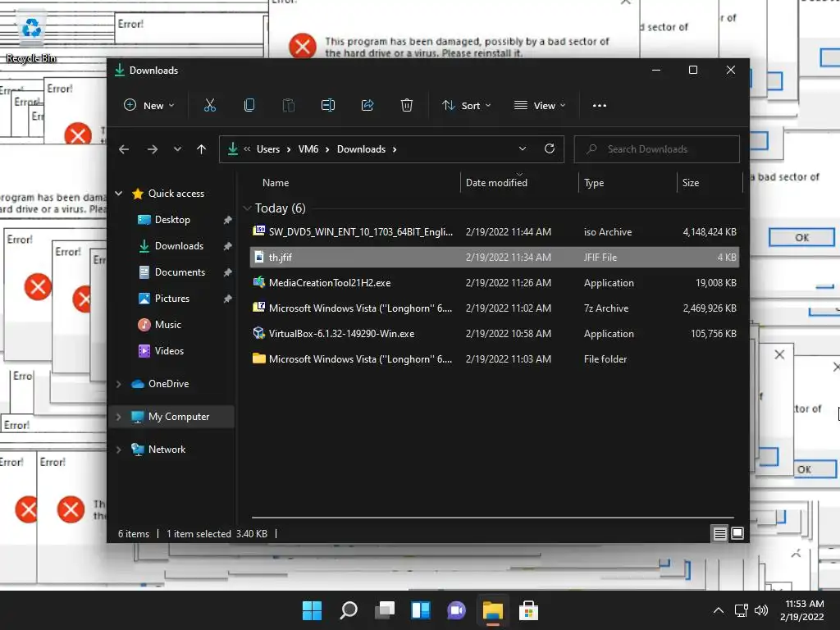Sort by the Type column header
840x630 pixels.
coord(594,183)
